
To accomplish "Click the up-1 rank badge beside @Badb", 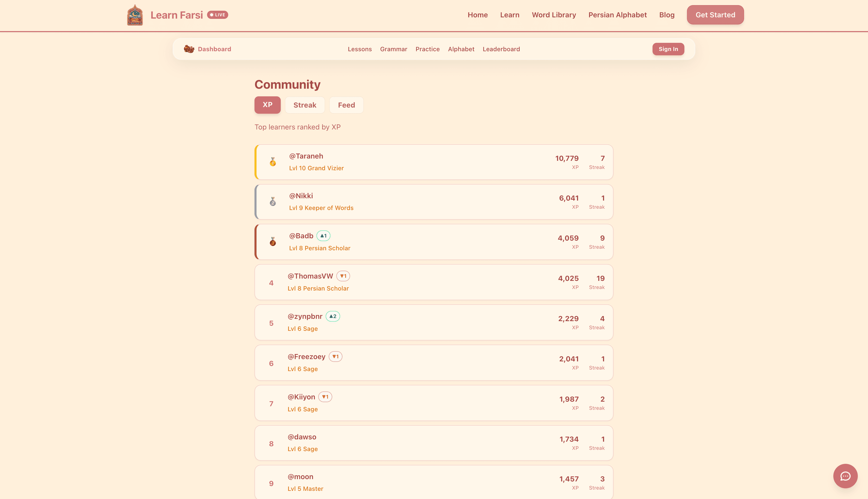I will (323, 236).
